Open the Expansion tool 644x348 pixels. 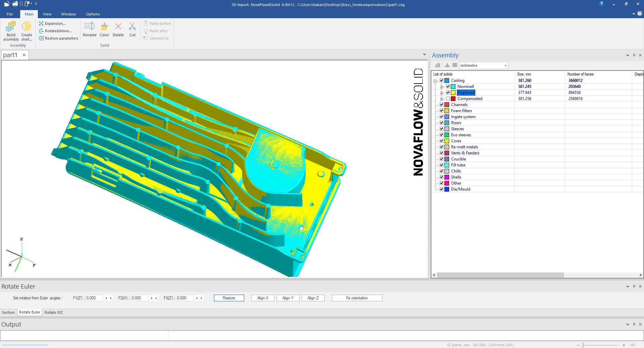(52, 23)
